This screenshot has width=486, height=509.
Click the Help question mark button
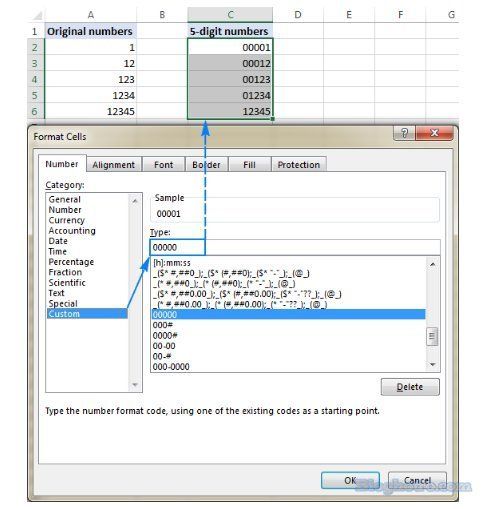tap(404, 133)
